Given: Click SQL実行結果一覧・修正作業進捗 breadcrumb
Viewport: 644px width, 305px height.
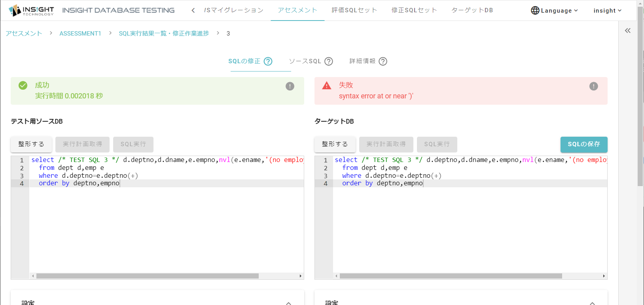Looking at the screenshot, I should point(164,34).
